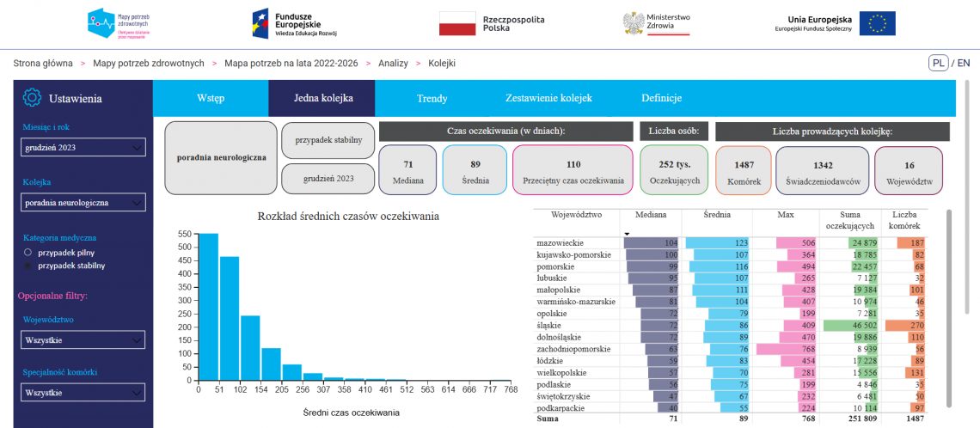Image resolution: width=980 pixels, height=428 pixels.
Task: Open the Województwo filter dropdown
Action: coord(83,339)
